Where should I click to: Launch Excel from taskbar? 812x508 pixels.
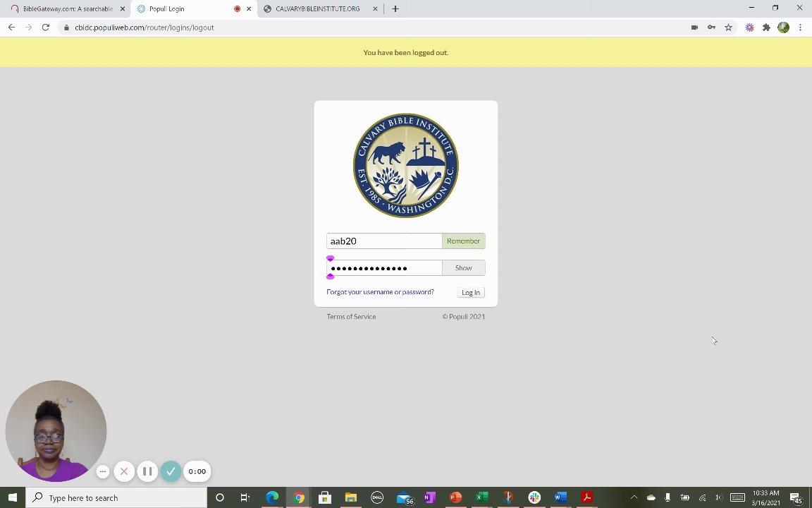[481, 497]
